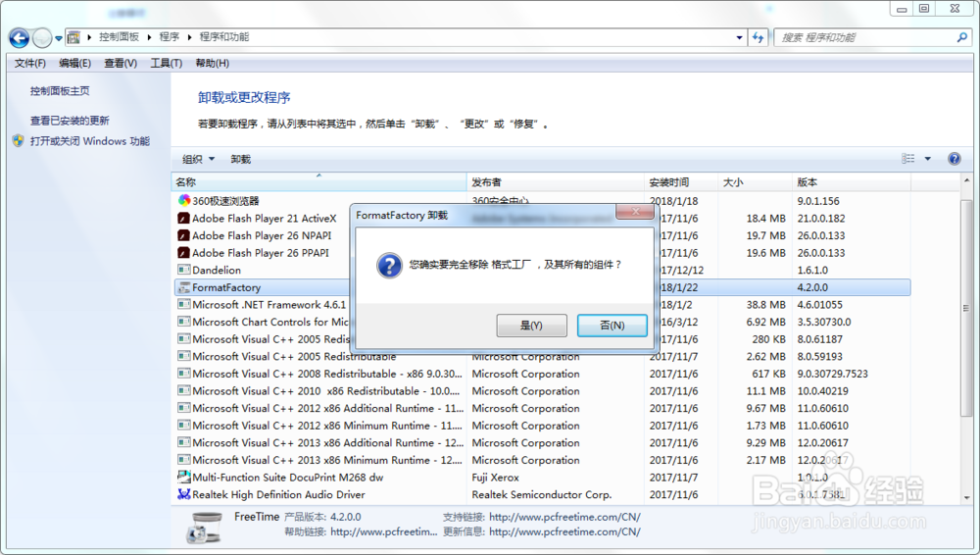The width and height of the screenshot is (980, 555).
Task: Click version 9.0.1.156 cell
Action: tap(818, 201)
